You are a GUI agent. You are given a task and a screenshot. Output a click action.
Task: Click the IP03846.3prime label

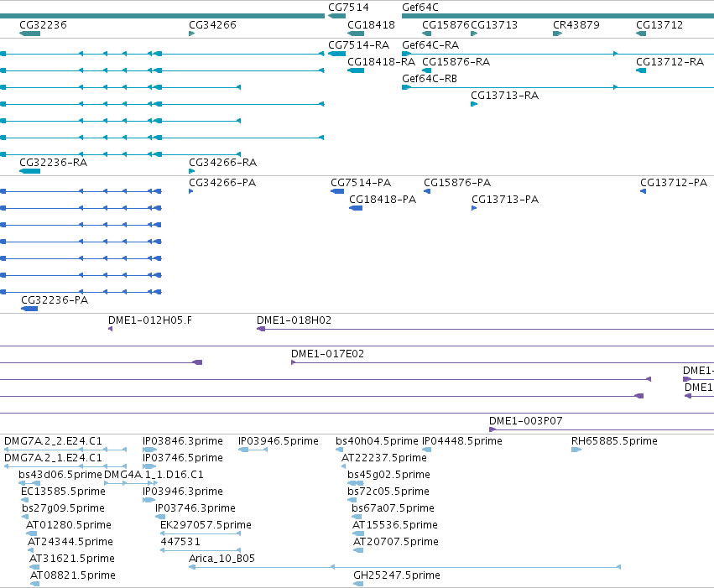(183, 441)
